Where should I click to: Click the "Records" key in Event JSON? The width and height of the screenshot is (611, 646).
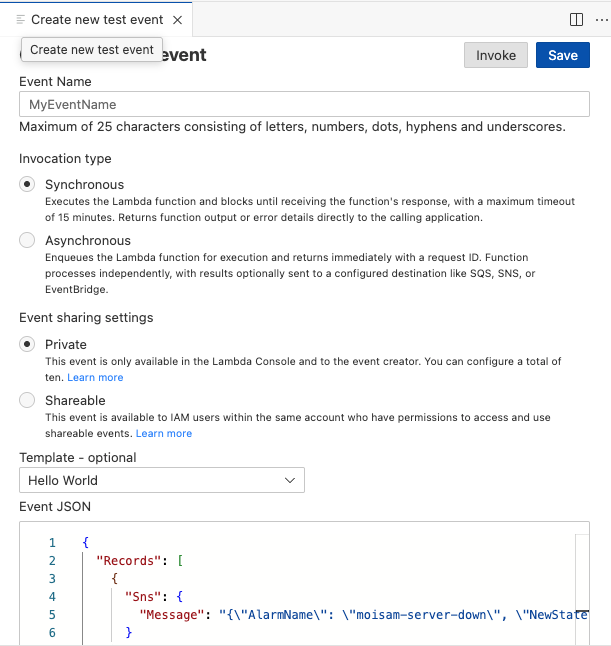coord(128,561)
